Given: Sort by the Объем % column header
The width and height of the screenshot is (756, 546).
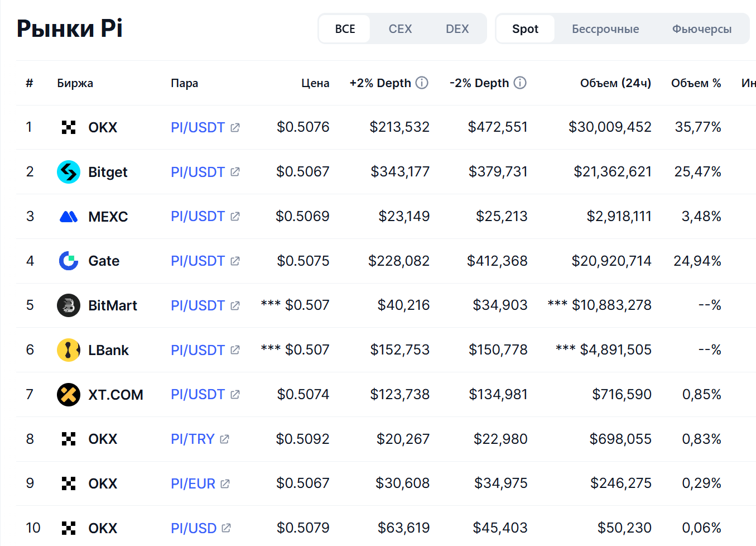Looking at the screenshot, I should click(696, 83).
